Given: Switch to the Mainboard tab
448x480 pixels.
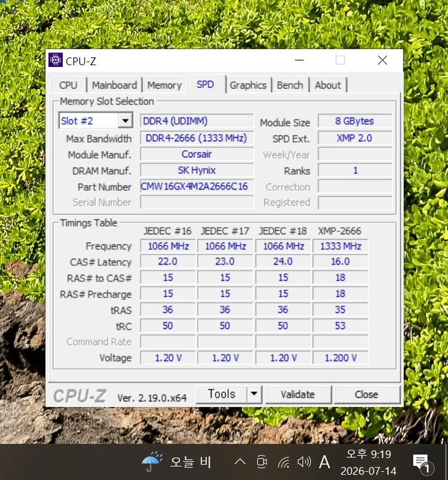Looking at the screenshot, I should pos(115,85).
